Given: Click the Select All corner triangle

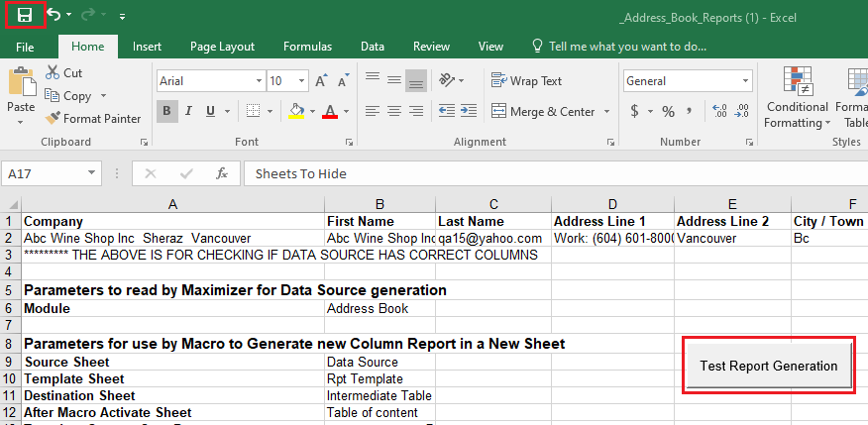Looking at the screenshot, I should click(12, 204).
